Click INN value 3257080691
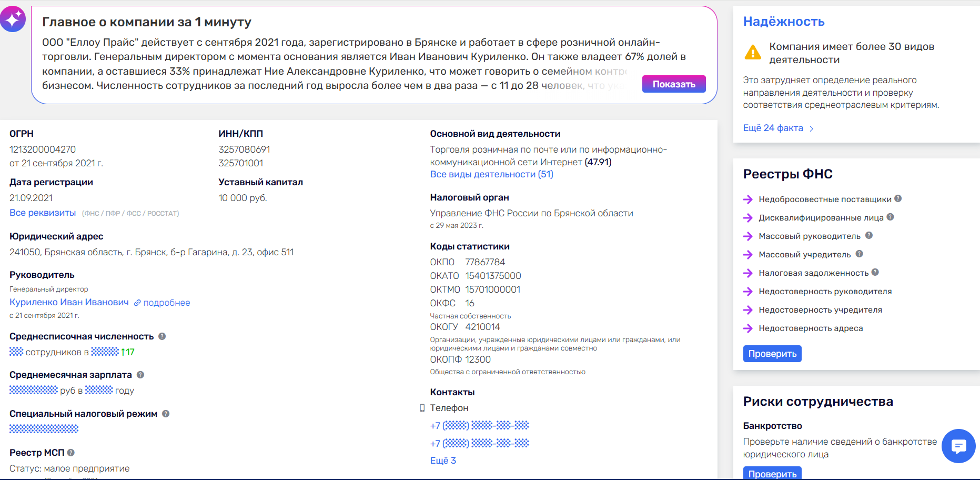 click(244, 149)
